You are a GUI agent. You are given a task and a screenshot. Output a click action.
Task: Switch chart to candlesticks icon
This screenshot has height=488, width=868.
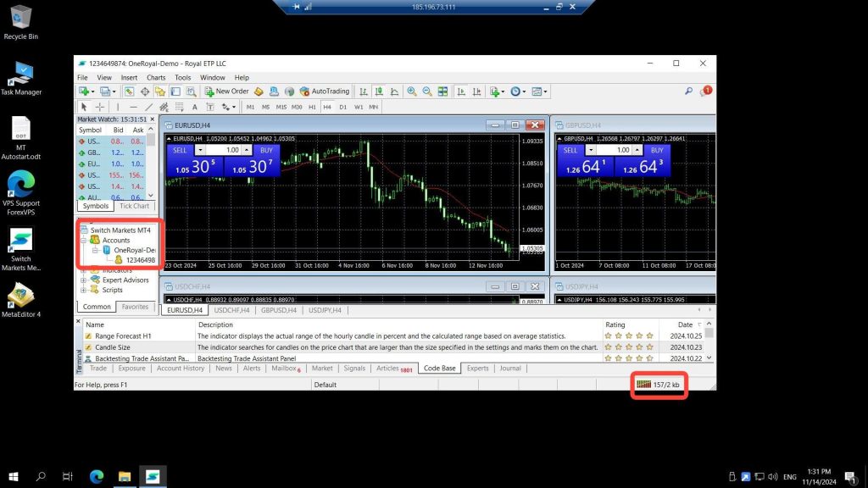[379, 91]
